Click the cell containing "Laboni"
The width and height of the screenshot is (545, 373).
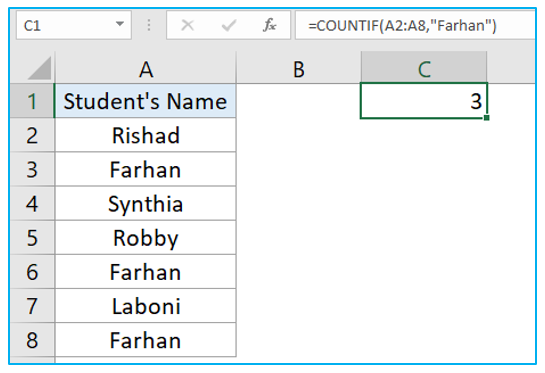pos(145,306)
